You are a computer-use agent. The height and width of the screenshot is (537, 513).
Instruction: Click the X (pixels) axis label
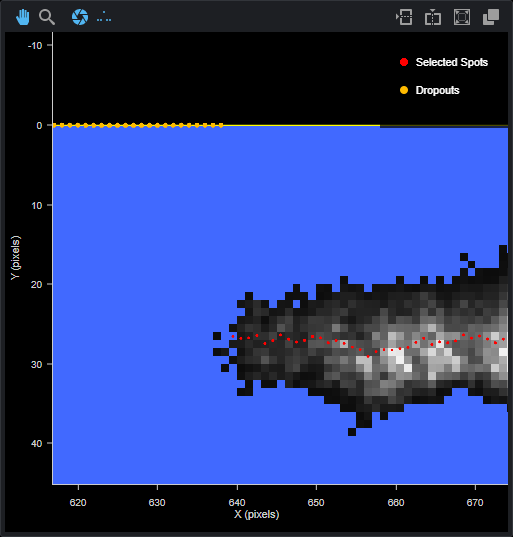coord(257,514)
